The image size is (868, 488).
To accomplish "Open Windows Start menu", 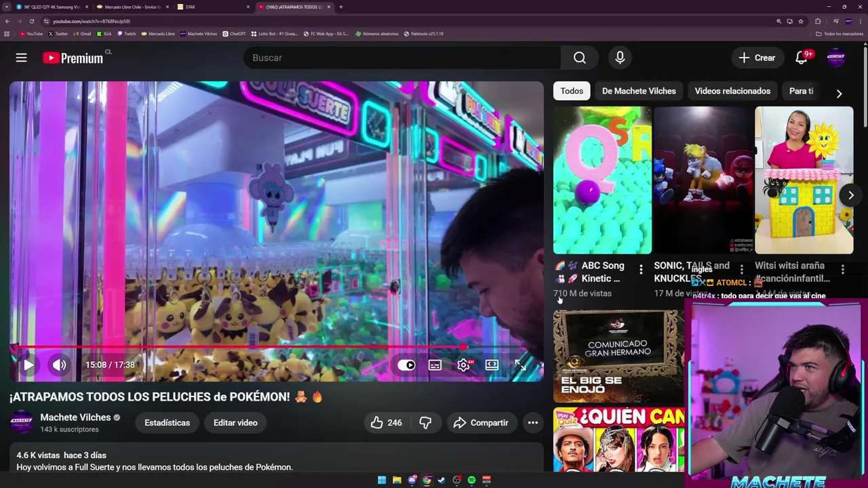I will [x=382, y=480].
